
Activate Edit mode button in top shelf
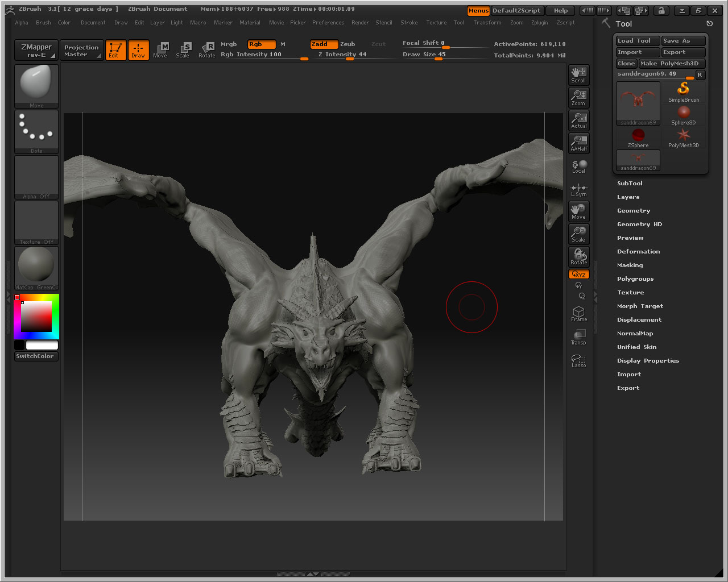(116, 50)
